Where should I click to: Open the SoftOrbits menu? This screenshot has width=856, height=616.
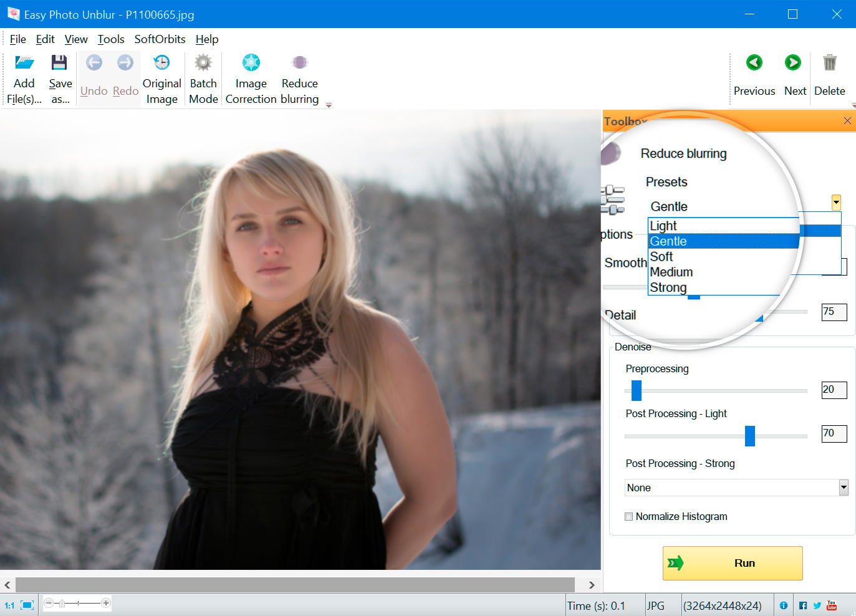pyautogui.click(x=160, y=39)
